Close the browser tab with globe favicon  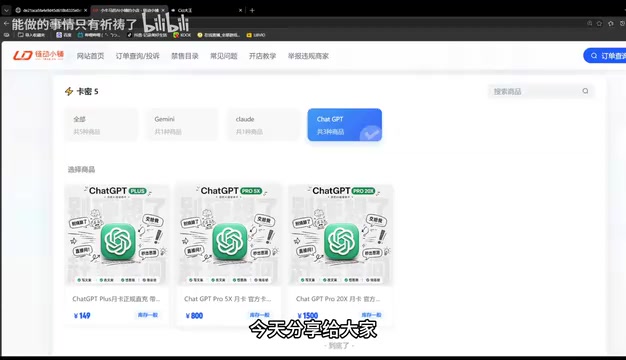85,10
